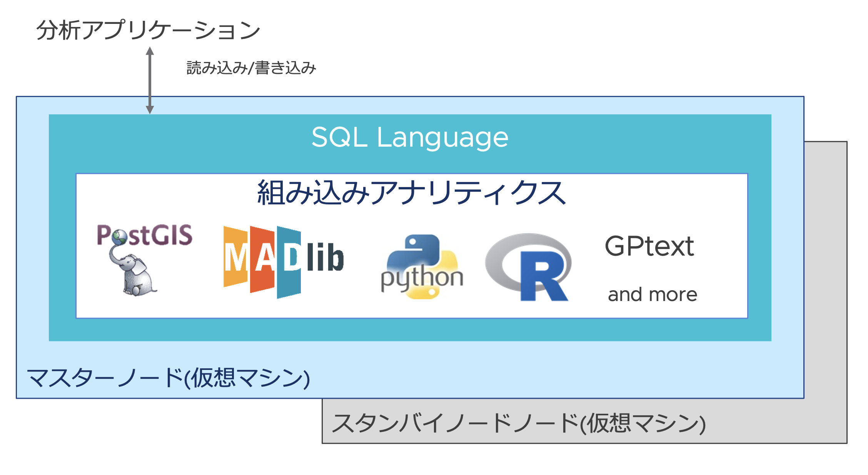Click the マスターノード(仮想マシン) label
This screenshot has height=475, width=868.
(x=168, y=378)
